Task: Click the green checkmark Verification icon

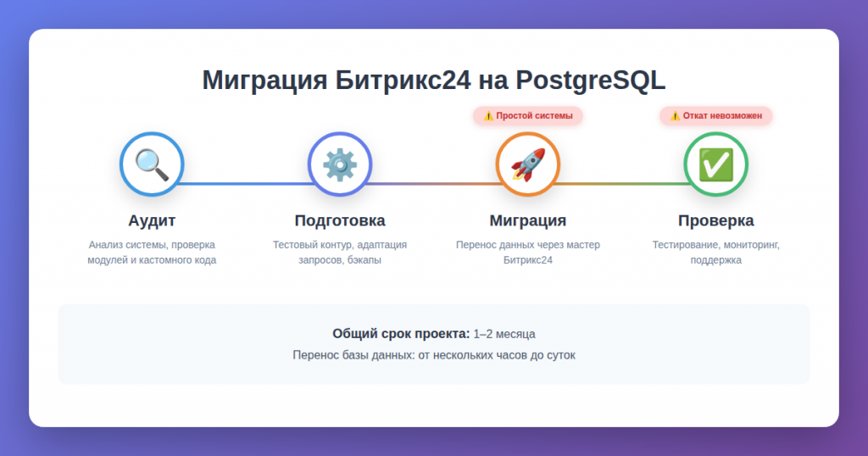Action: [x=715, y=164]
